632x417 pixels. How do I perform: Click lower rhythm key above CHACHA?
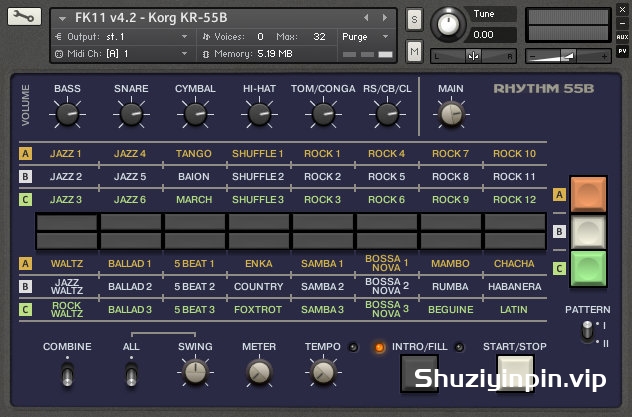pos(515,241)
